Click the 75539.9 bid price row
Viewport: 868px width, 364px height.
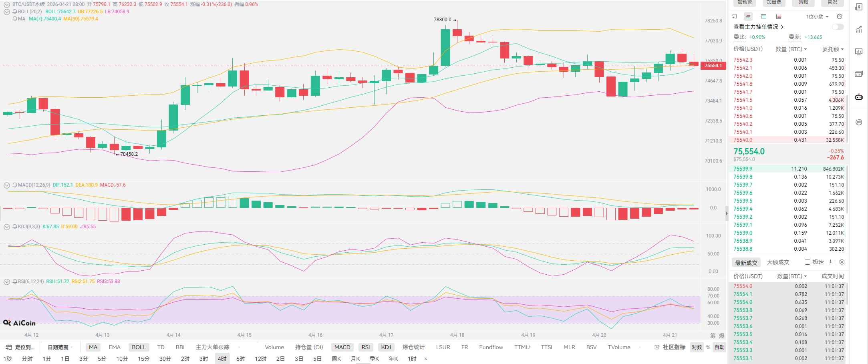pyautogui.click(x=743, y=169)
